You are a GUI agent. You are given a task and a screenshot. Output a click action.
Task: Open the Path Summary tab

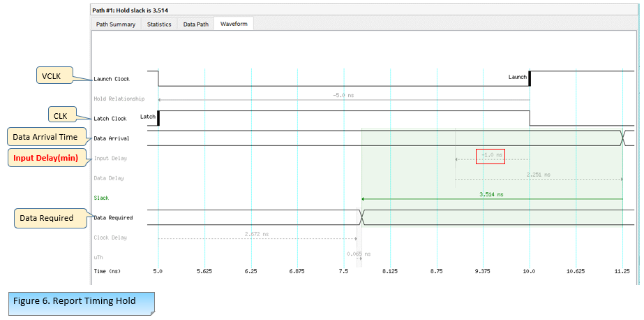116,24
